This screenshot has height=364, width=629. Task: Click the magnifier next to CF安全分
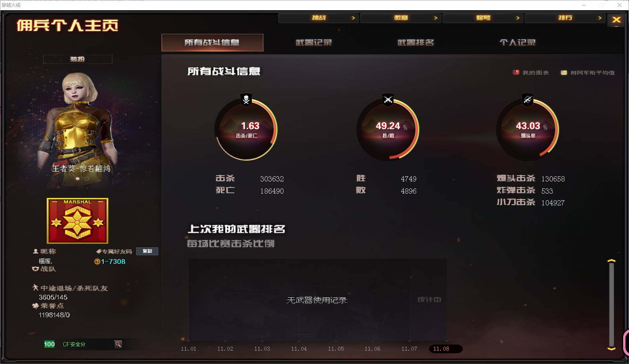click(x=118, y=344)
